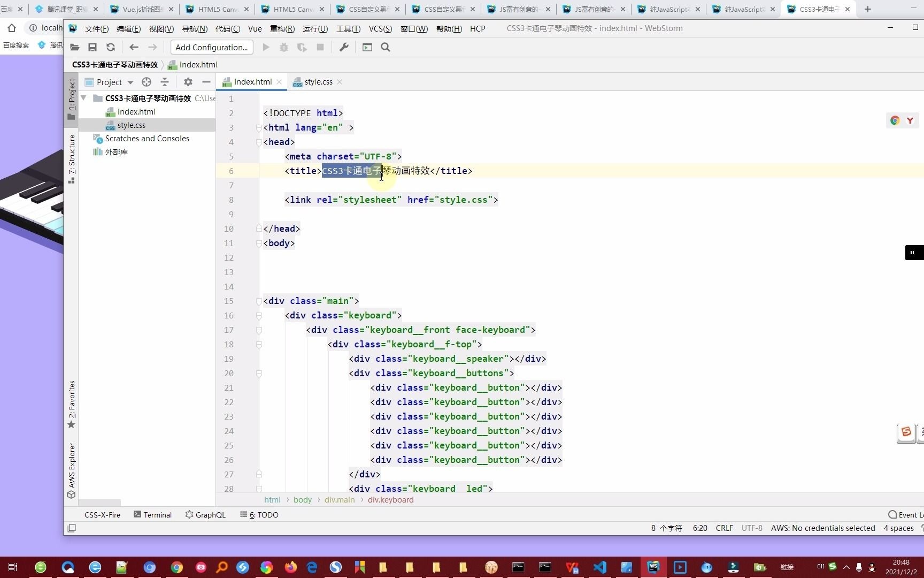Click the Add Configuration button
Screen dimensions: 924x578
point(212,47)
